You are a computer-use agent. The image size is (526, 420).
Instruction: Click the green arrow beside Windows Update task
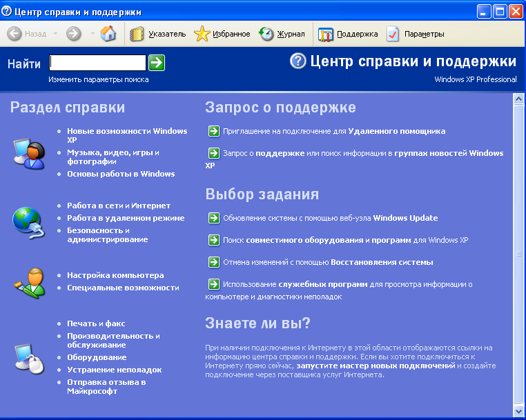point(214,218)
